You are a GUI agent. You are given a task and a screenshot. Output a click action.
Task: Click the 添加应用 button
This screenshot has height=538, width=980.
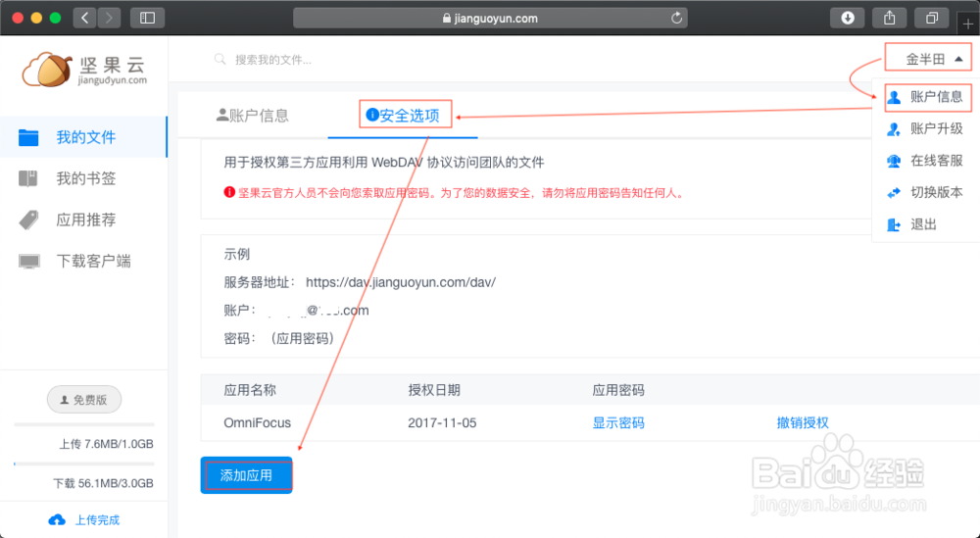pyautogui.click(x=246, y=475)
